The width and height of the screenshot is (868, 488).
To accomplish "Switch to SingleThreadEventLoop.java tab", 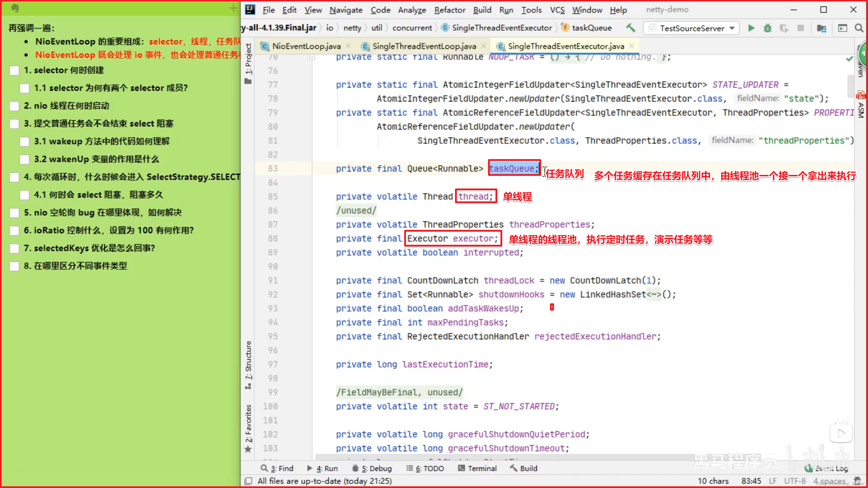I will point(424,46).
